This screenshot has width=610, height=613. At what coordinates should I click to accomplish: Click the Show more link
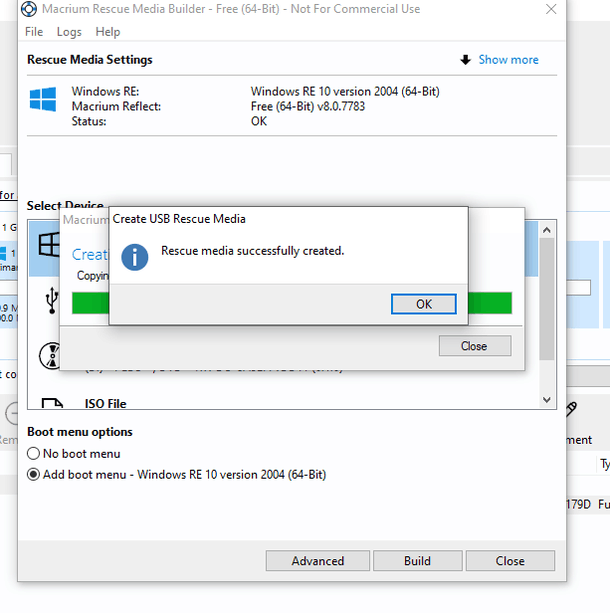(508, 60)
